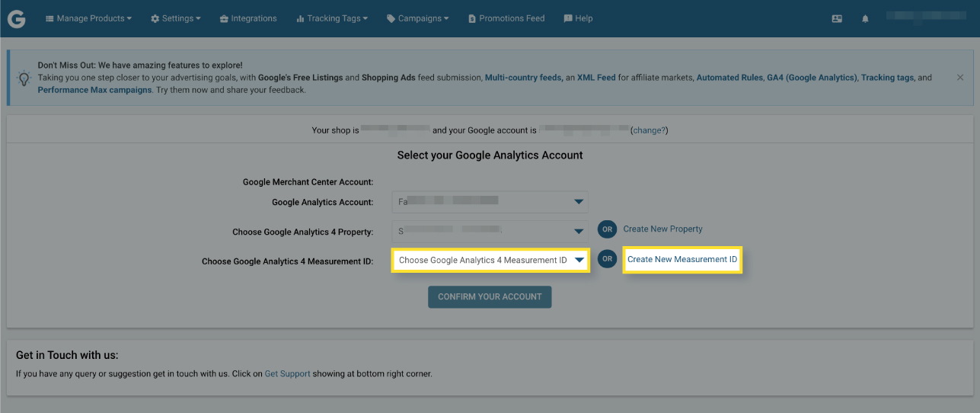This screenshot has width=980, height=413.
Task: Open notifications bell
Action: click(865, 19)
